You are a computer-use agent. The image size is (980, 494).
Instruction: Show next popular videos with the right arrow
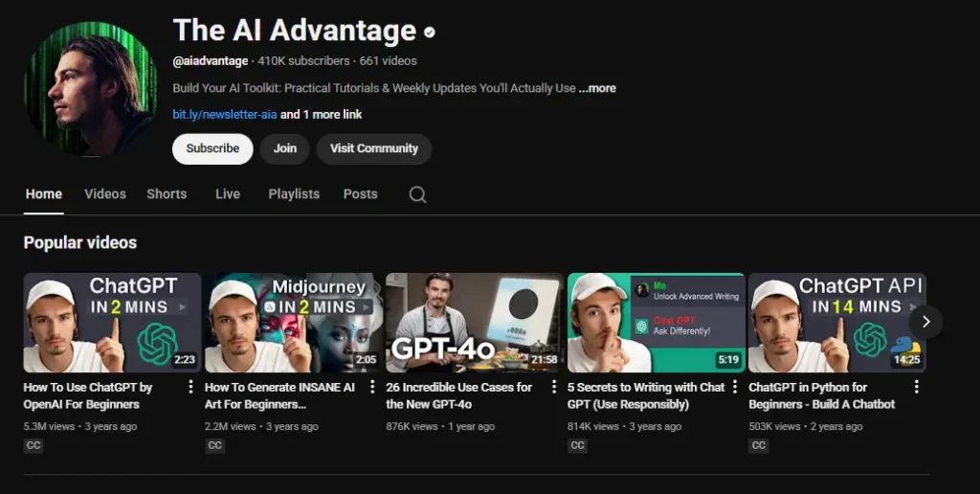point(925,322)
